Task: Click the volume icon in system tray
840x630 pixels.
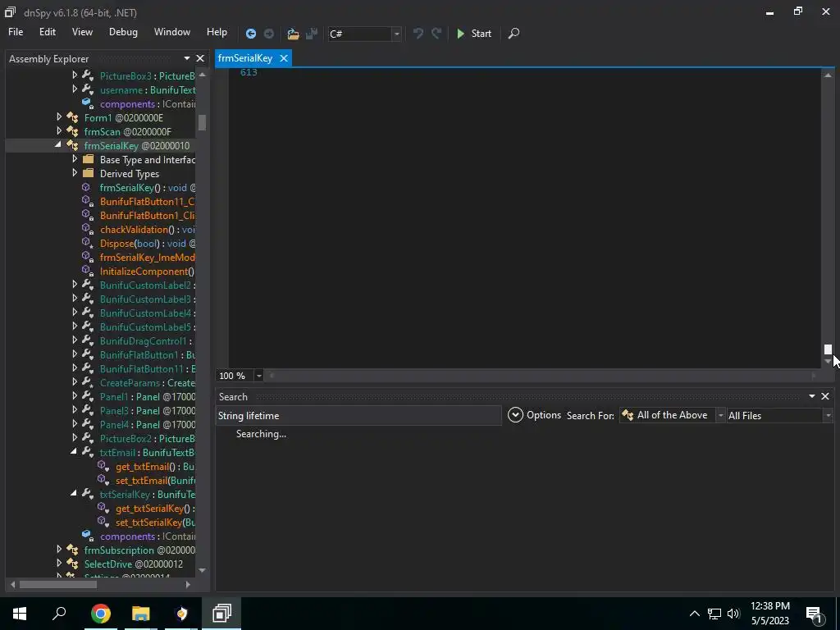Action: click(x=733, y=614)
